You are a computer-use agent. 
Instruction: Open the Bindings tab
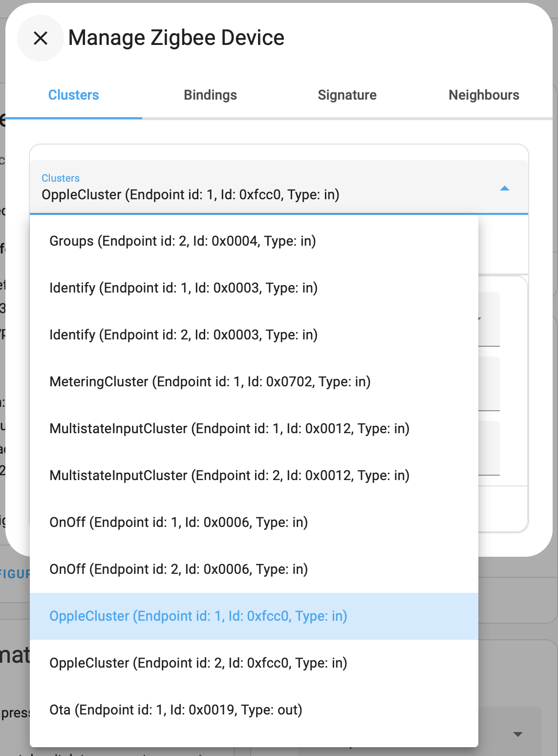[211, 95]
